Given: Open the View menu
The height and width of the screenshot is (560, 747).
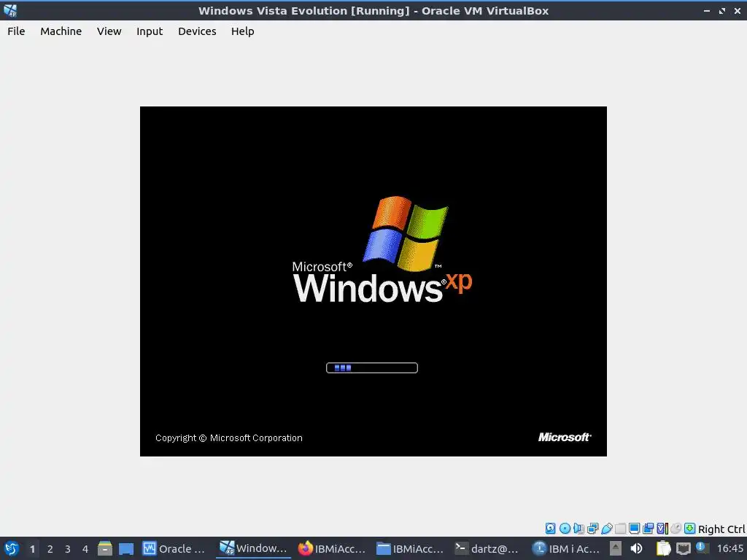Looking at the screenshot, I should (x=109, y=31).
